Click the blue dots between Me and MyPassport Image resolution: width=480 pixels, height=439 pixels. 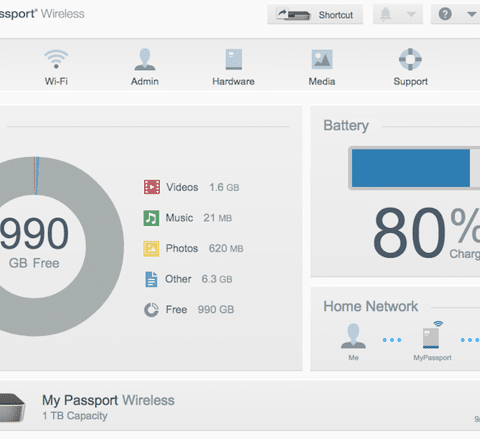[392, 340]
